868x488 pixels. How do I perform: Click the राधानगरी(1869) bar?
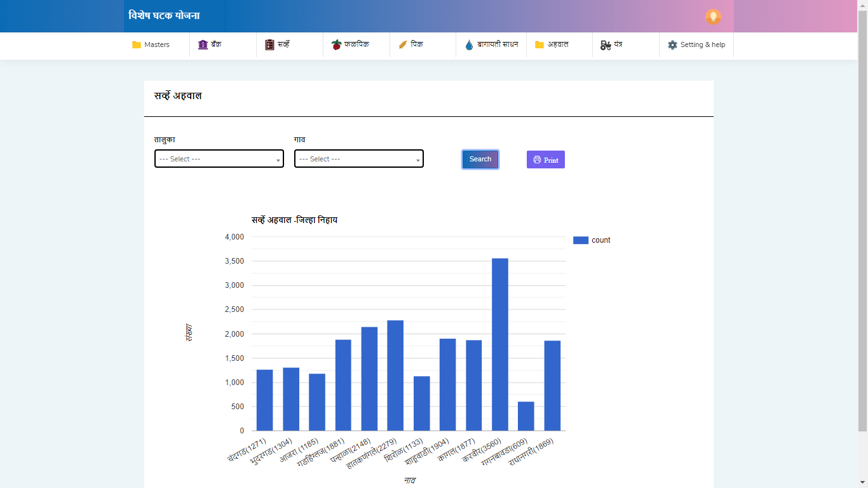(552, 386)
